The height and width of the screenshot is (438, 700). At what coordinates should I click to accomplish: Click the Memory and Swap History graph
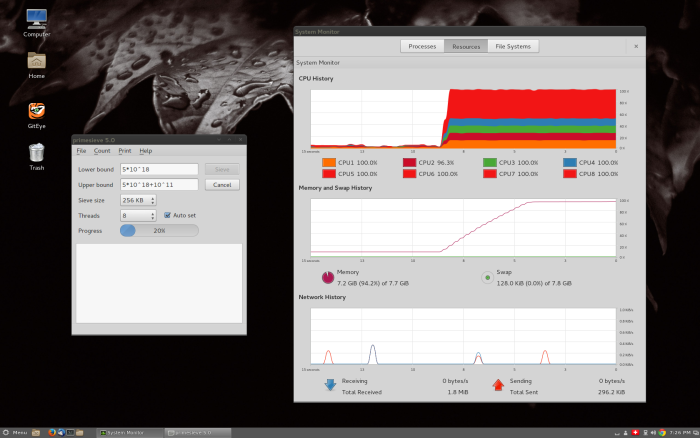pos(463,228)
